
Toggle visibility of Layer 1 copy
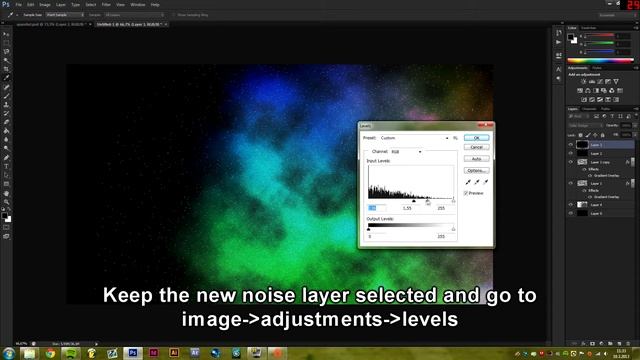(x=571, y=162)
